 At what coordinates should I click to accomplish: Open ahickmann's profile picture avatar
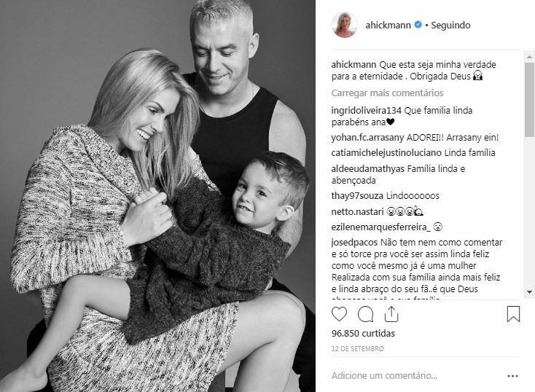coord(345,25)
